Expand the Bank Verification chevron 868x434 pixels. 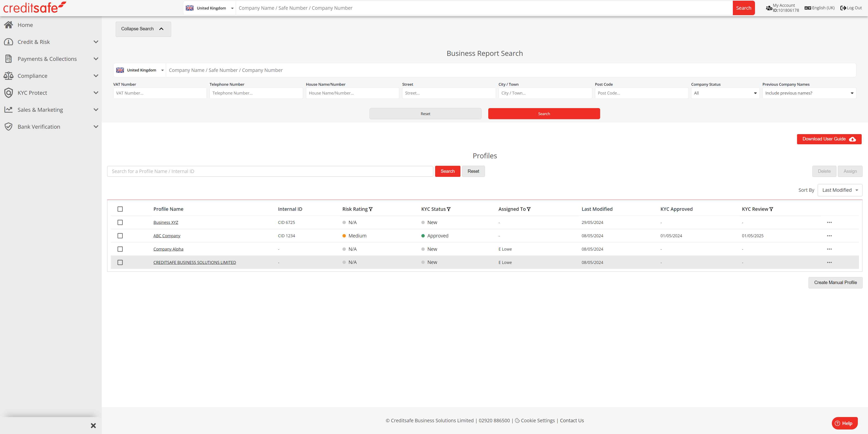96,126
